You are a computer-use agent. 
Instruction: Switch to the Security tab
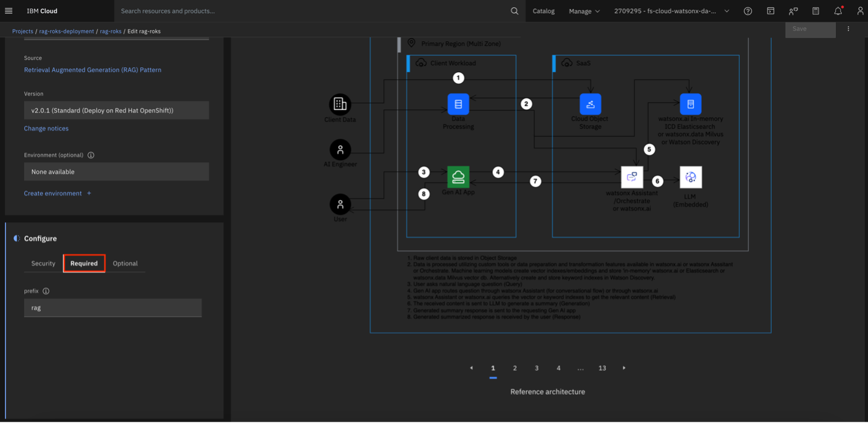(43, 263)
